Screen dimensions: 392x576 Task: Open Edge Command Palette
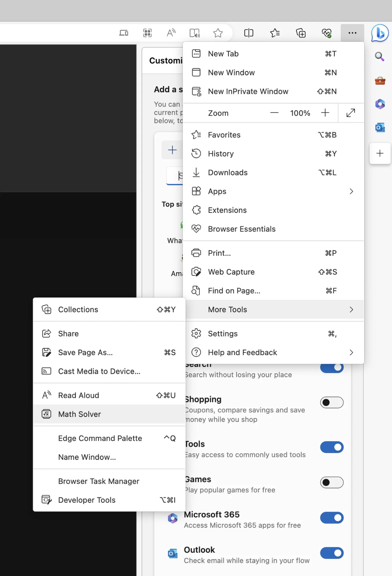109,438
